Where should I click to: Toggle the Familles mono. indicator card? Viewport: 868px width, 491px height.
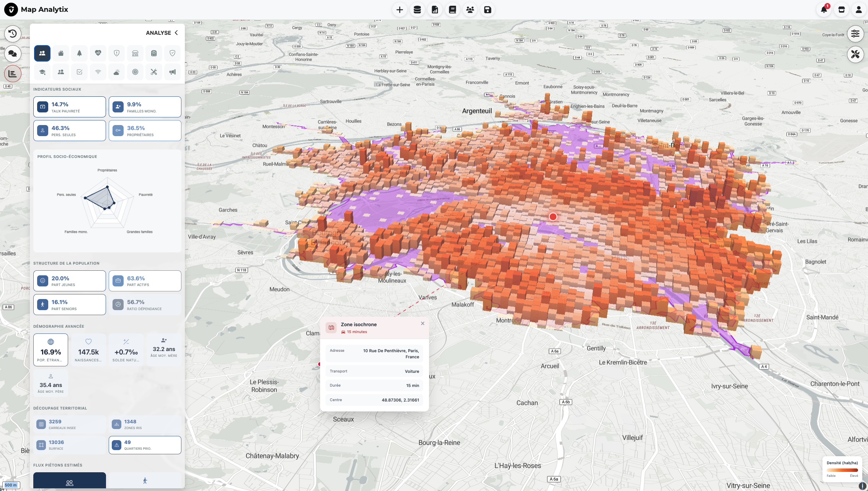coord(145,107)
